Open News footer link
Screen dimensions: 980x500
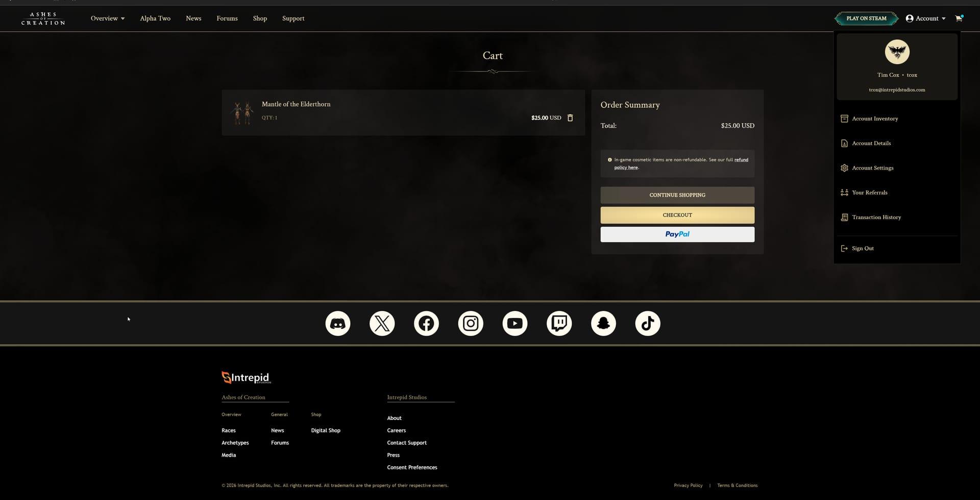coord(278,431)
